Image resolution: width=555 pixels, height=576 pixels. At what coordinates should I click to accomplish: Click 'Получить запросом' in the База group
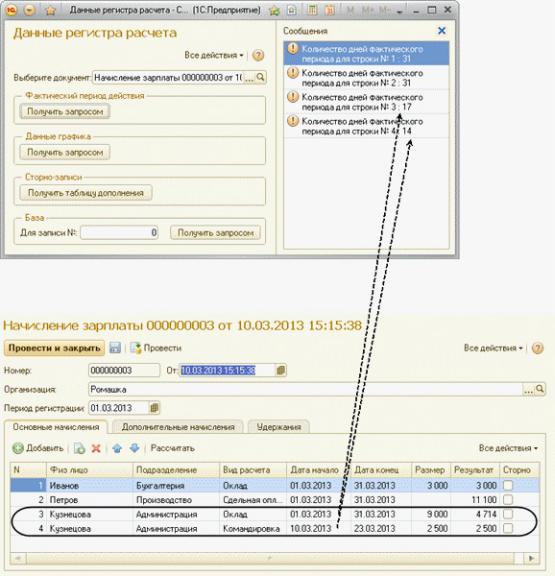(x=216, y=233)
